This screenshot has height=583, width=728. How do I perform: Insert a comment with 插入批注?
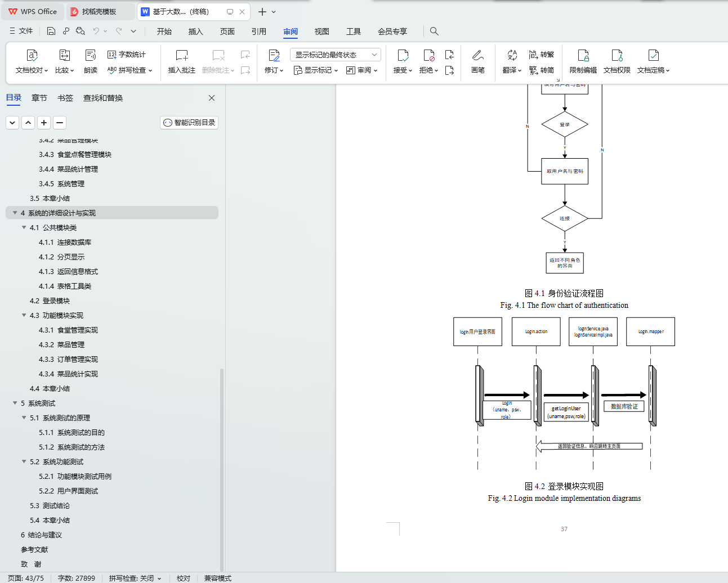click(x=181, y=62)
